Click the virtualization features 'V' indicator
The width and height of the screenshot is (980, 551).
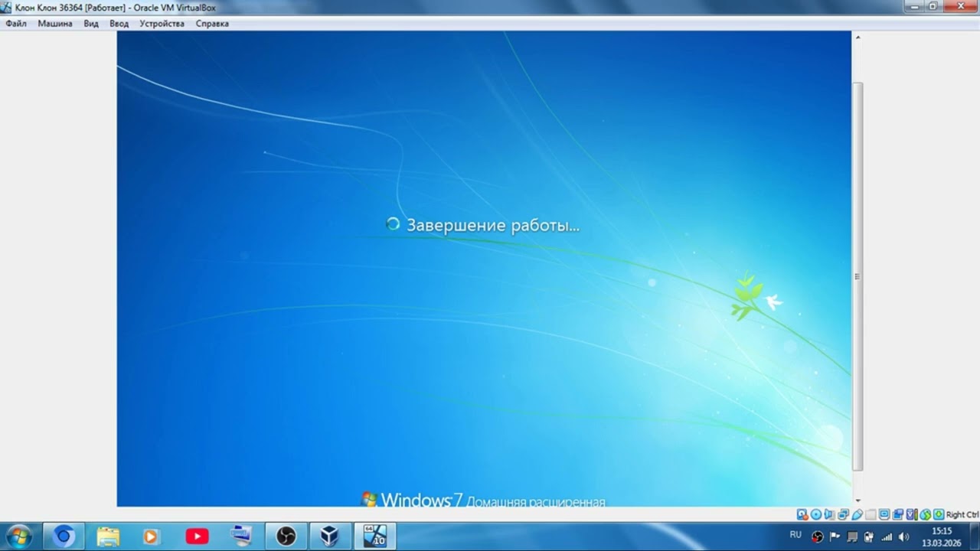coord(911,514)
